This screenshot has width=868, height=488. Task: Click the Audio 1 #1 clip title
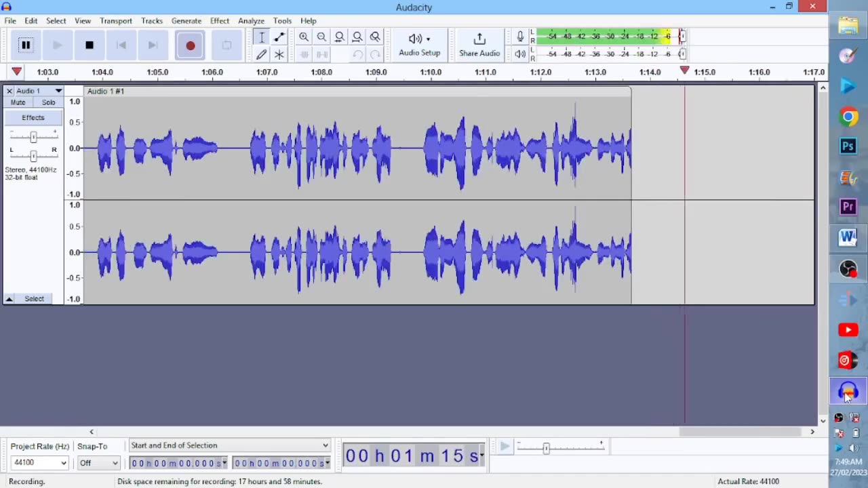106,91
